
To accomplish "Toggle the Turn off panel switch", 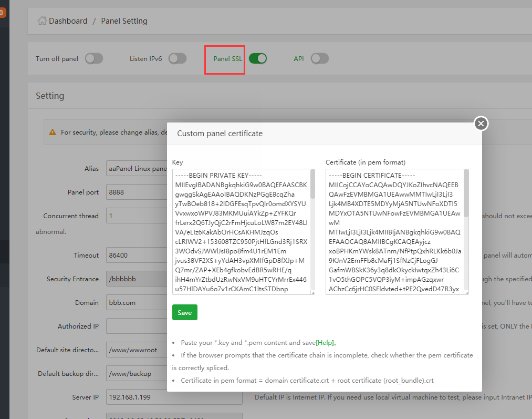I will tap(94, 59).
